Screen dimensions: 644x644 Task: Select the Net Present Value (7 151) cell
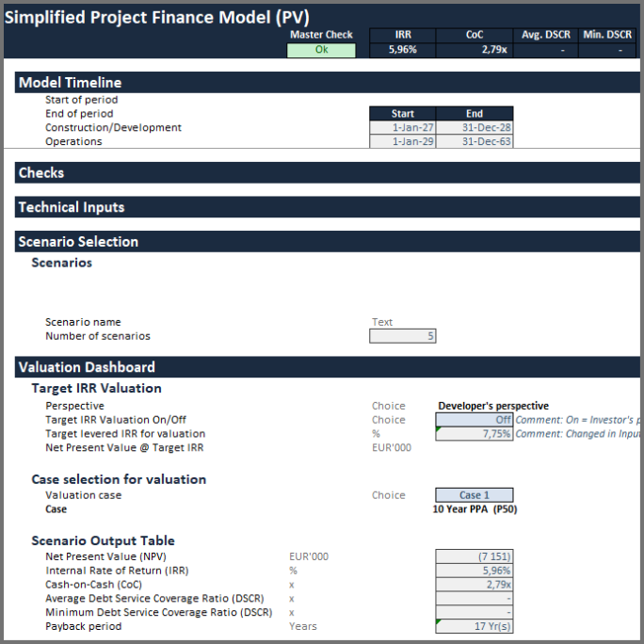(x=475, y=556)
